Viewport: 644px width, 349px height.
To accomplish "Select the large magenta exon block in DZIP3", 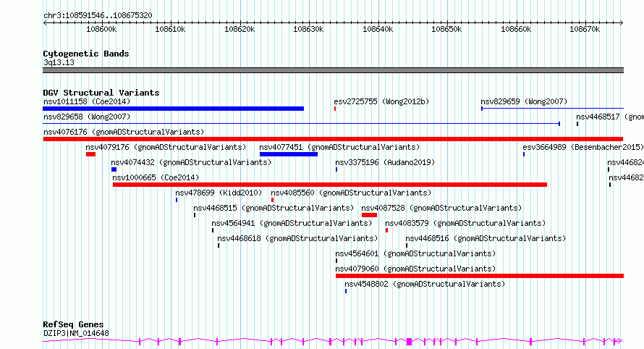I will pyautogui.click(x=409, y=342).
